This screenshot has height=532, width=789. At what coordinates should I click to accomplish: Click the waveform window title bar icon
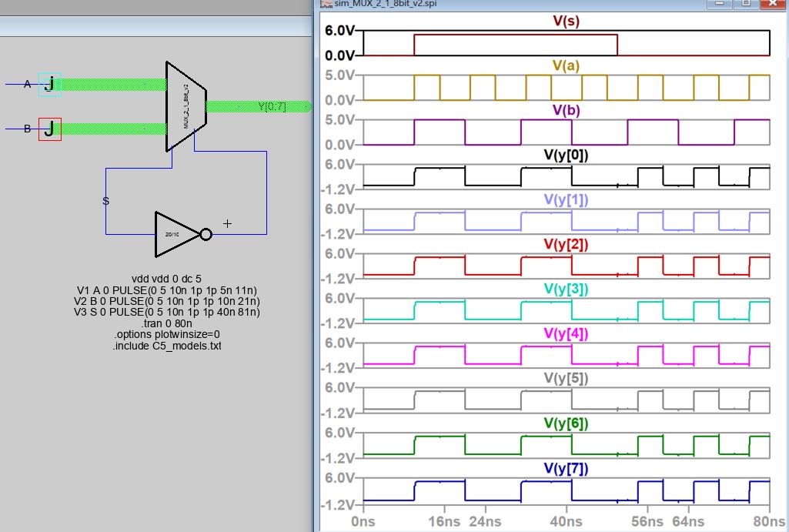[x=326, y=4]
